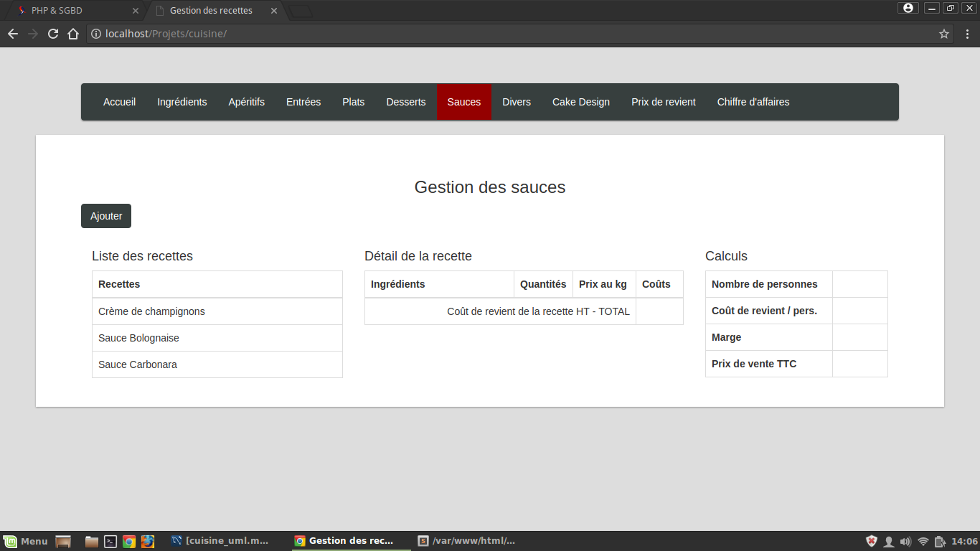Click Coût de revient HT TOTAL row
This screenshot has width=980, height=551.
coord(524,311)
